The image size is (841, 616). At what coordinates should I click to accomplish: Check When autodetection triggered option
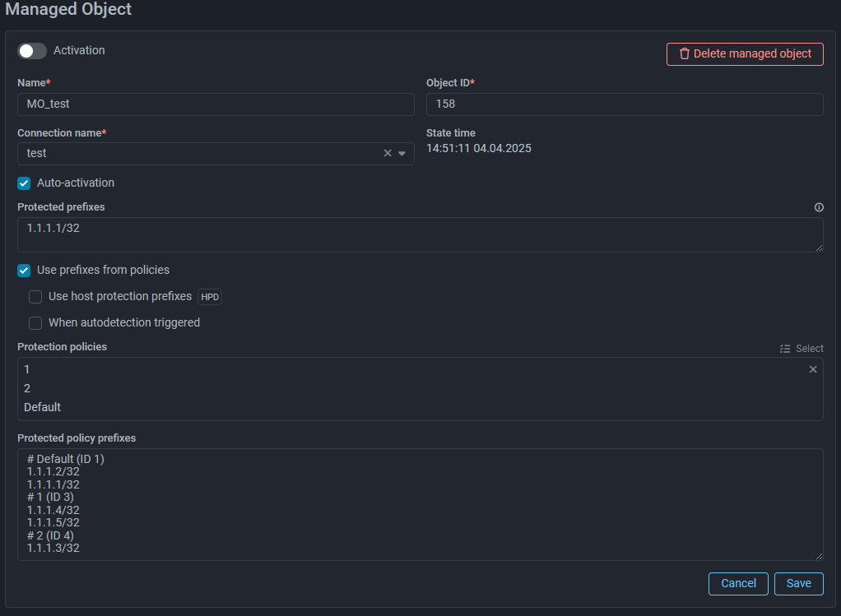click(x=35, y=323)
